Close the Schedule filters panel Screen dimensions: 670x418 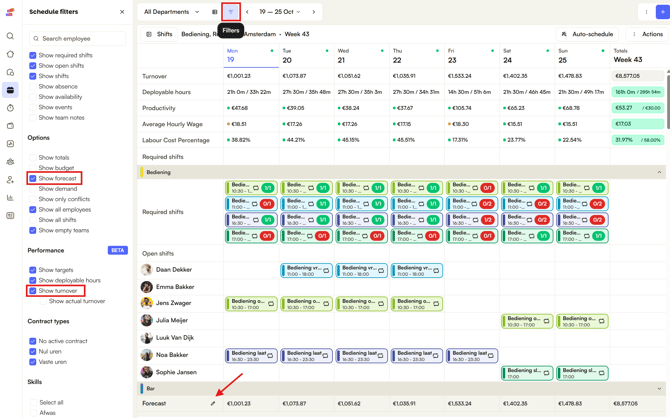click(x=122, y=12)
